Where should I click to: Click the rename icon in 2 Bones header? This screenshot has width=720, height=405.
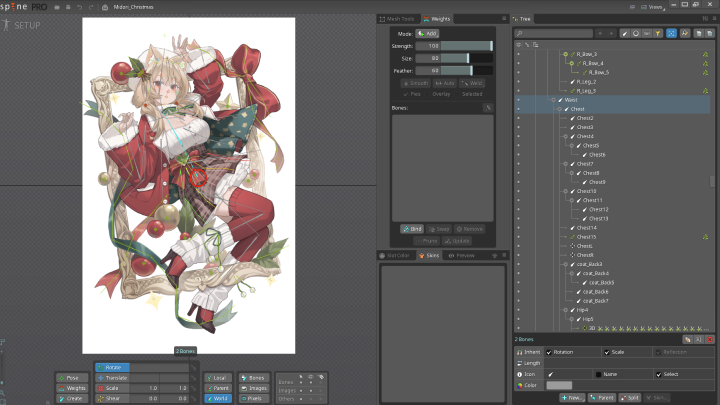point(698,339)
